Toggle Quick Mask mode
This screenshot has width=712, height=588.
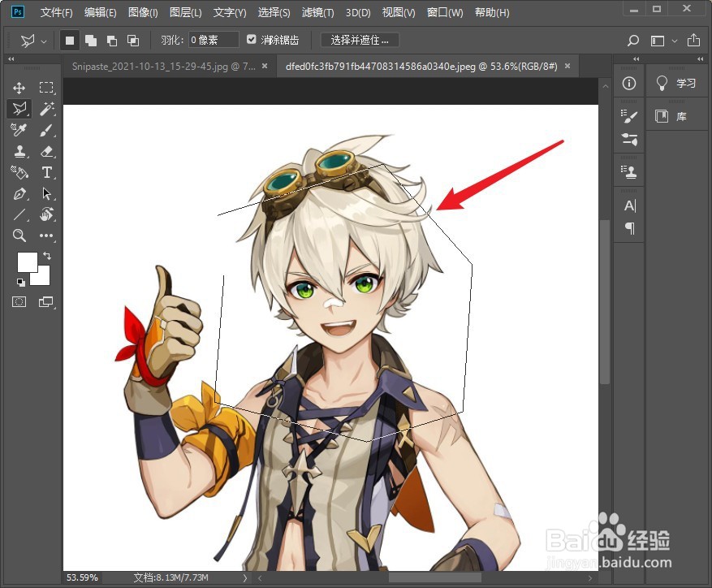pyautogui.click(x=19, y=301)
